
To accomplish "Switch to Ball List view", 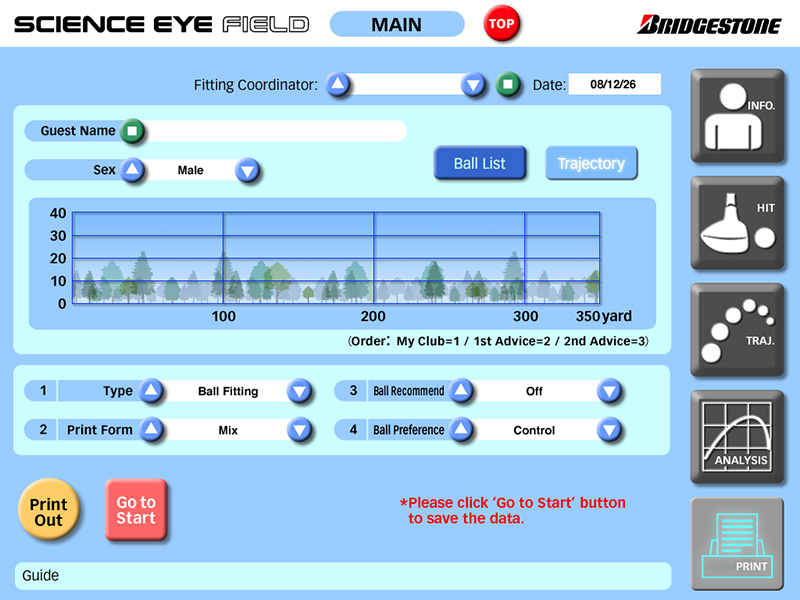I will [x=480, y=163].
